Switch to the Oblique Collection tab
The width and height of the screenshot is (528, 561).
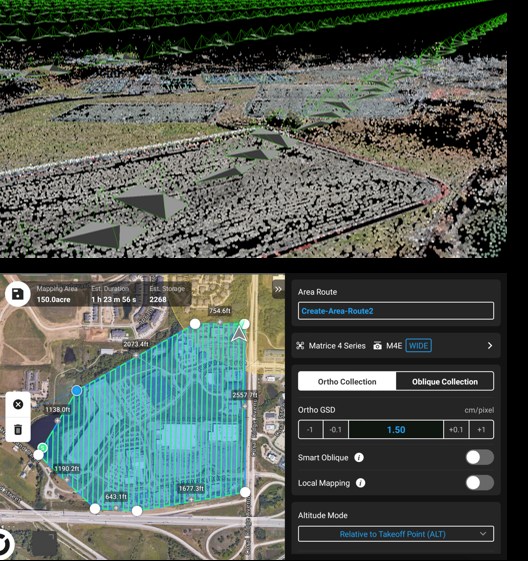click(445, 381)
